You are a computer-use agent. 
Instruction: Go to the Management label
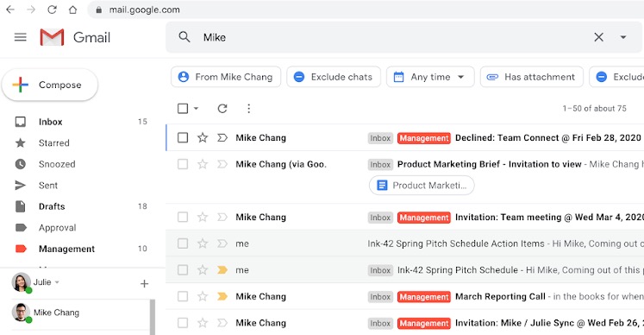(66, 249)
